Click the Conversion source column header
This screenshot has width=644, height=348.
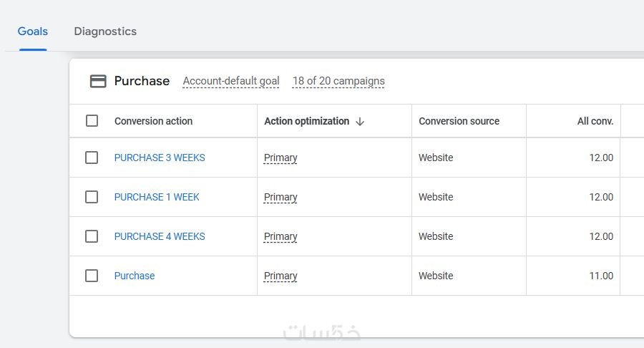459,121
